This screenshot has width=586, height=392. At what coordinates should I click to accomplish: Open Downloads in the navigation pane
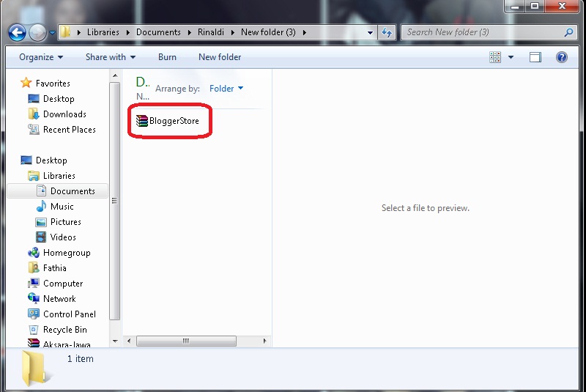click(64, 114)
